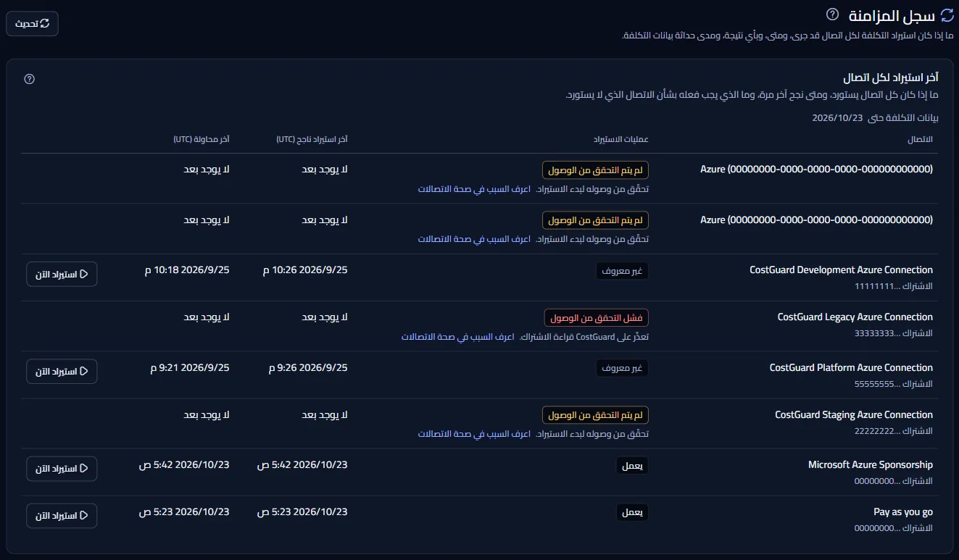Select last attempt time in Pay as you go row
The image size is (959, 560).
point(184,511)
